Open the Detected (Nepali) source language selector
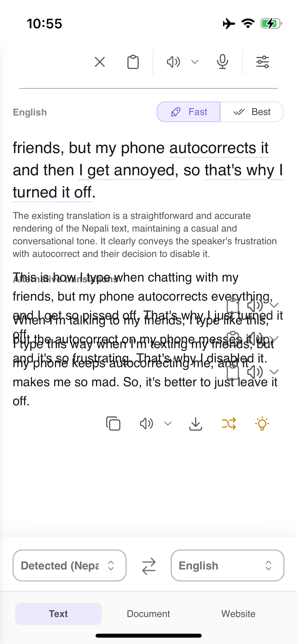This screenshot has width=297, height=644. 69,566
